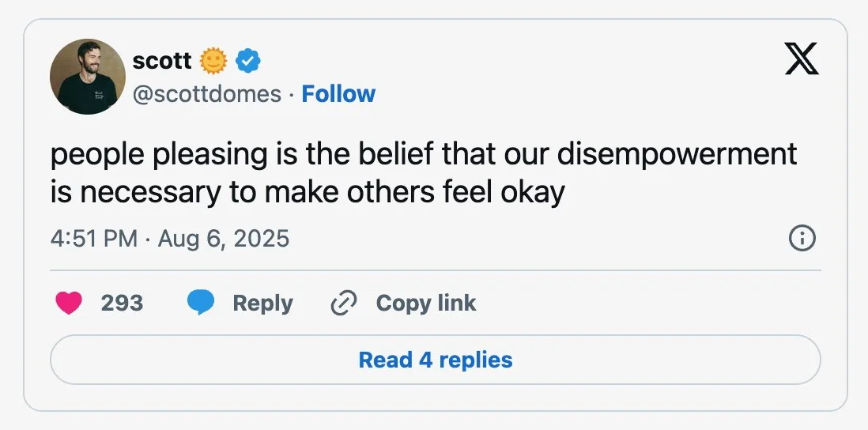Image resolution: width=868 pixels, height=430 pixels.
Task: Click the chain link icon
Action: [x=343, y=303]
